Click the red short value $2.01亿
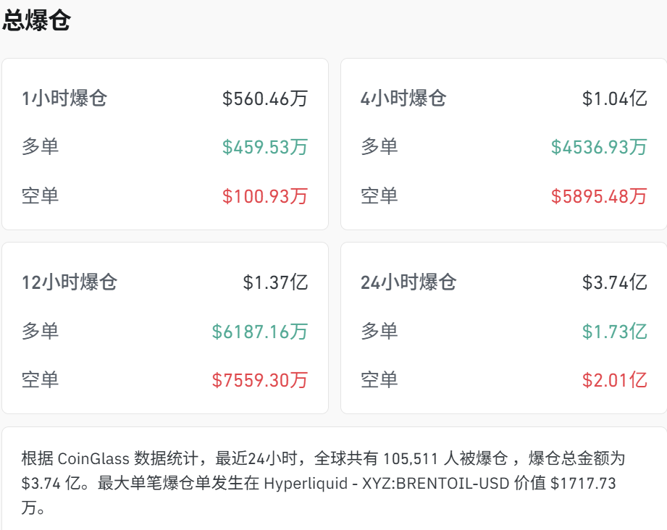Viewport: 667px width, 530px height. click(614, 380)
